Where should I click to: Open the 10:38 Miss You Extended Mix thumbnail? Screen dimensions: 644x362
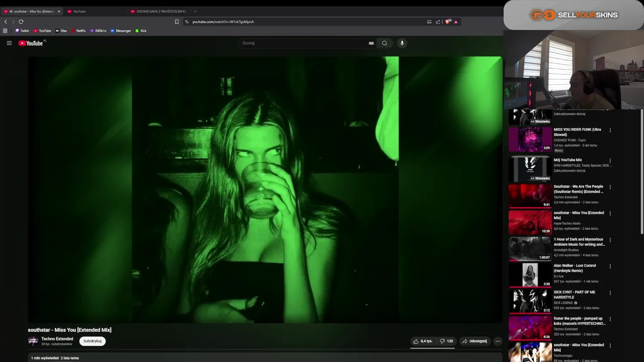point(530,222)
